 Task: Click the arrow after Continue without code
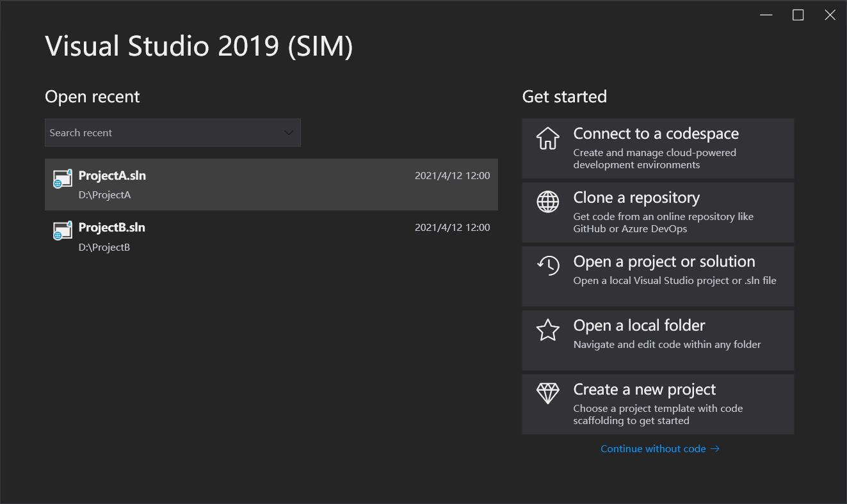tap(715, 449)
